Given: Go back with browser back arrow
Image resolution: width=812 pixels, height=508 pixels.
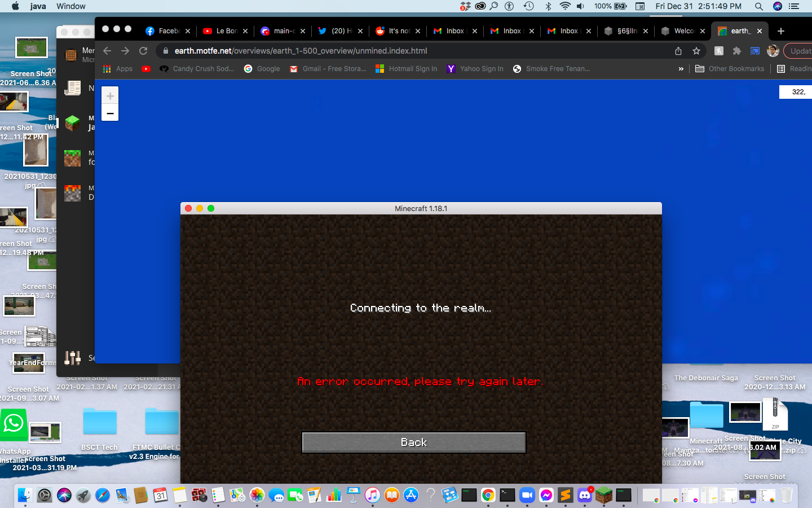Looking at the screenshot, I should click(x=107, y=51).
